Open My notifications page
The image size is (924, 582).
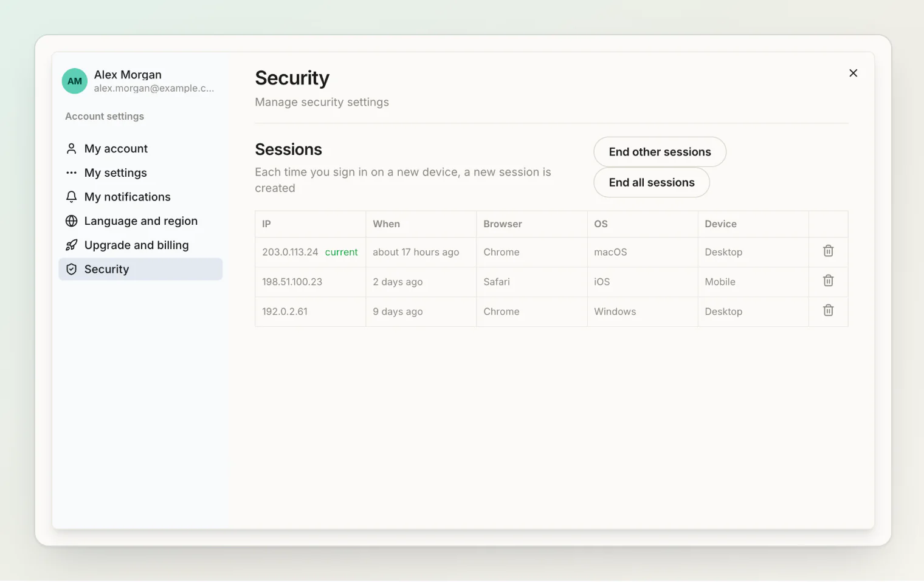click(x=140, y=197)
